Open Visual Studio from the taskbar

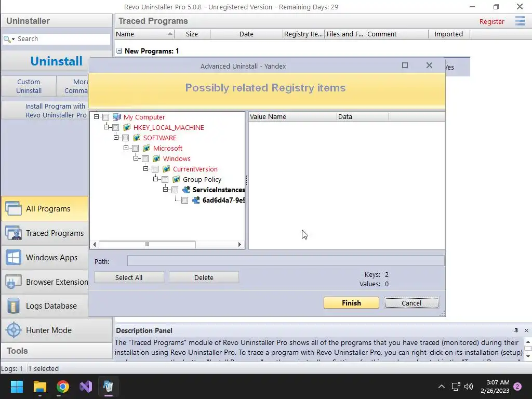pyautogui.click(x=86, y=387)
